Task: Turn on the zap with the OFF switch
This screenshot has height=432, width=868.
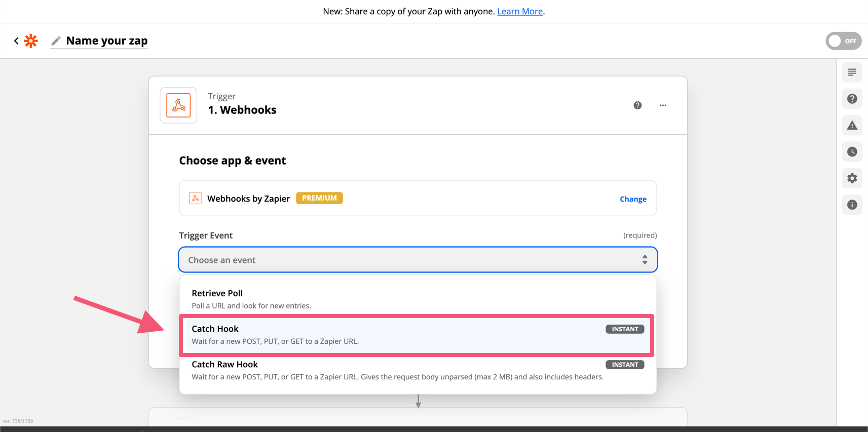Action: click(x=843, y=41)
